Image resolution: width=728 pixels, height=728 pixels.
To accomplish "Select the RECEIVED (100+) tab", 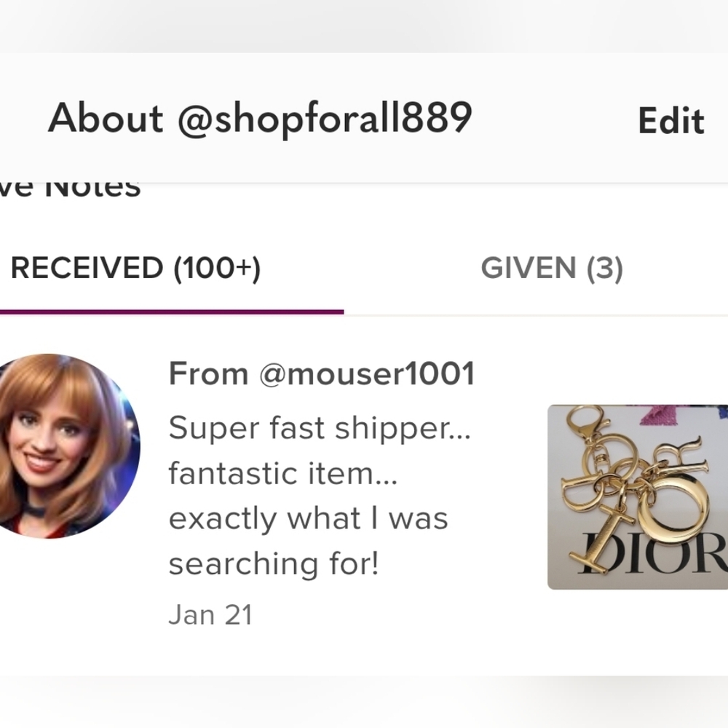I will [x=135, y=269].
